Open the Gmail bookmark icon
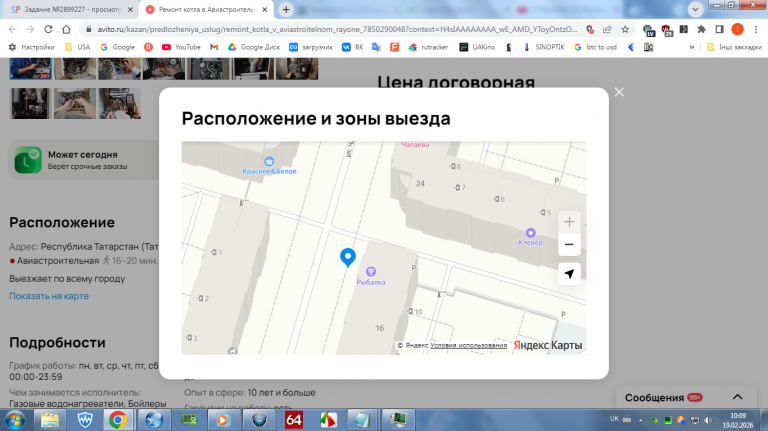The width and height of the screenshot is (768, 431). click(x=214, y=47)
